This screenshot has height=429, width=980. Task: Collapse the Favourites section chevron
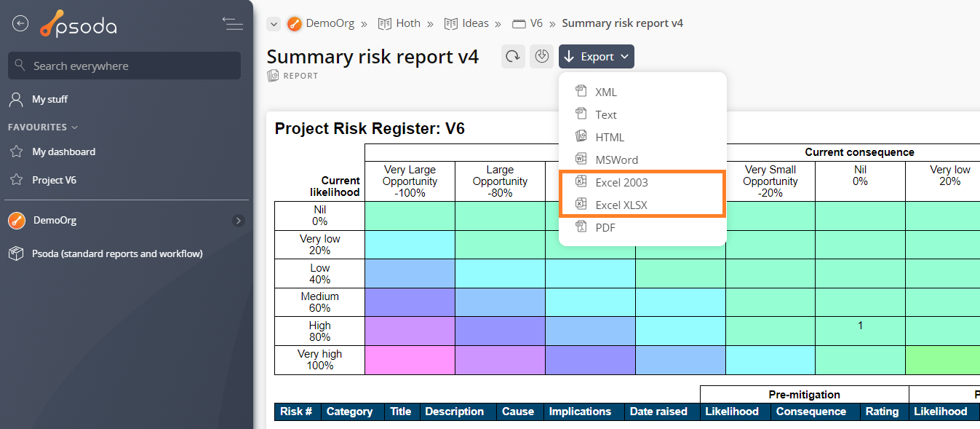pyautogui.click(x=74, y=127)
